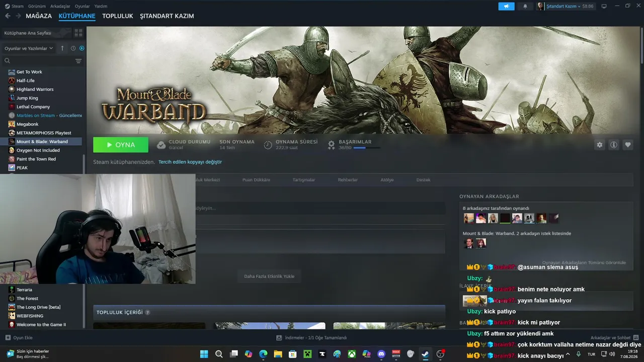This screenshot has height=362, width=644.
Task: Open Rehberler game tab
Action: [348, 180]
